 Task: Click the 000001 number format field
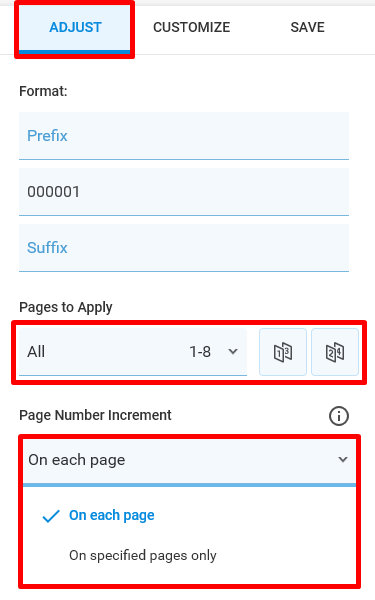click(184, 192)
